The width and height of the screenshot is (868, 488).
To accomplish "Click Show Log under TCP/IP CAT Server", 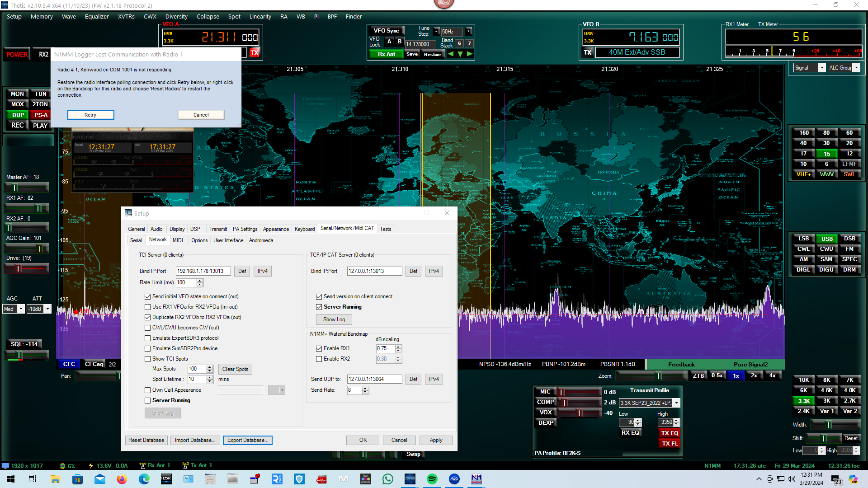I will [x=334, y=319].
